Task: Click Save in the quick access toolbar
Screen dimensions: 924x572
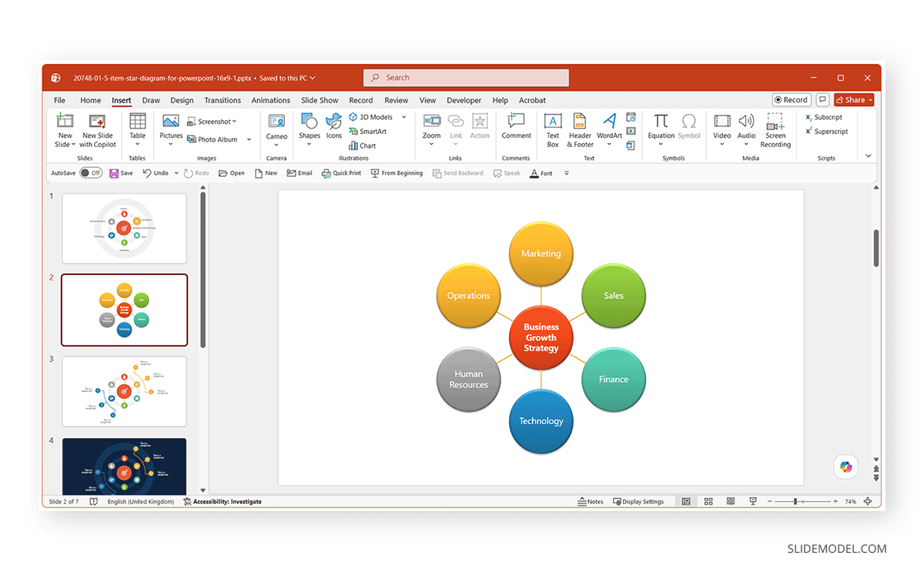Action: click(x=121, y=173)
